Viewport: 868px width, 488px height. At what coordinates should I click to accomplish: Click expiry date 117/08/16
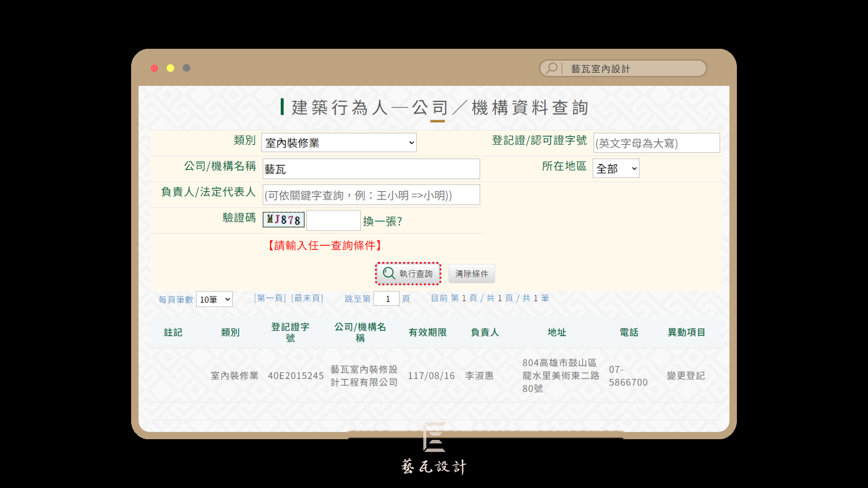(431, 376)
